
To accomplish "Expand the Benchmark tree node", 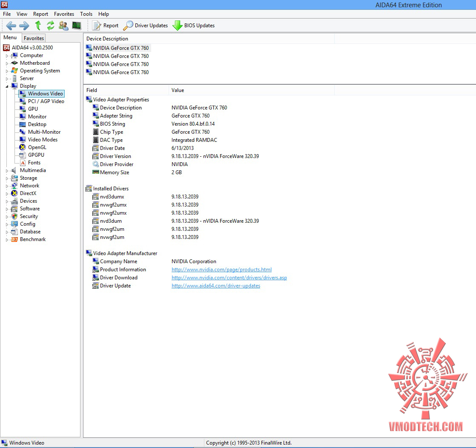I will [7, 239].
